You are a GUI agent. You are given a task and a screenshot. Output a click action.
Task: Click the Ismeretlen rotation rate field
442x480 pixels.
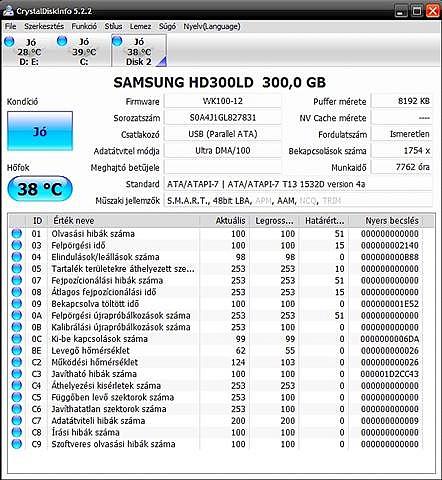[402, 134]
